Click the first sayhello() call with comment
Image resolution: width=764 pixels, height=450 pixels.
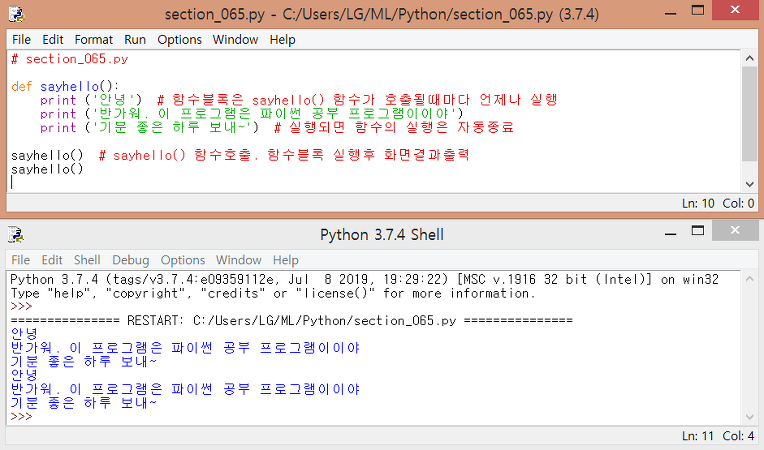[x=240, y=155]
